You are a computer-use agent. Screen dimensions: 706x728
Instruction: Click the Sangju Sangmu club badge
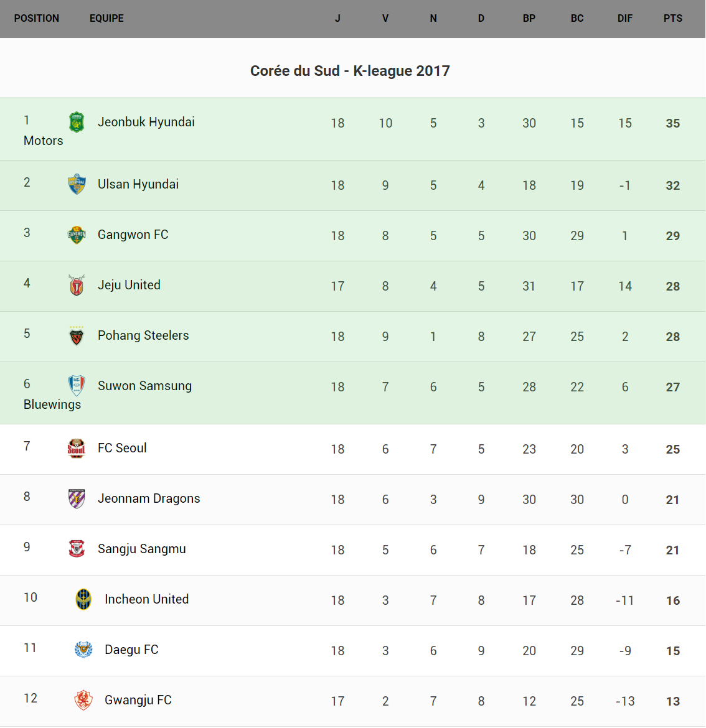(77, 549)
